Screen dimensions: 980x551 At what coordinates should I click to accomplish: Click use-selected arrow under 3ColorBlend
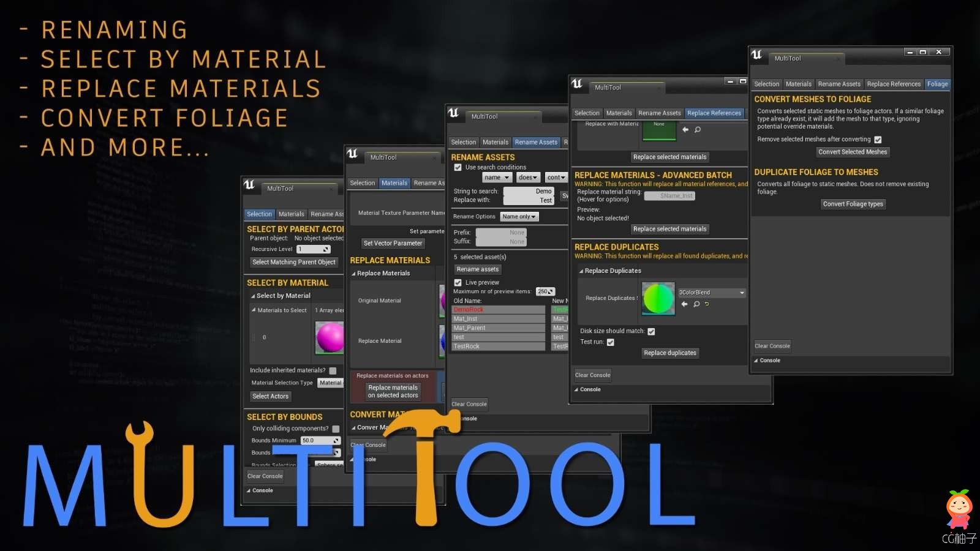point(685,304)
